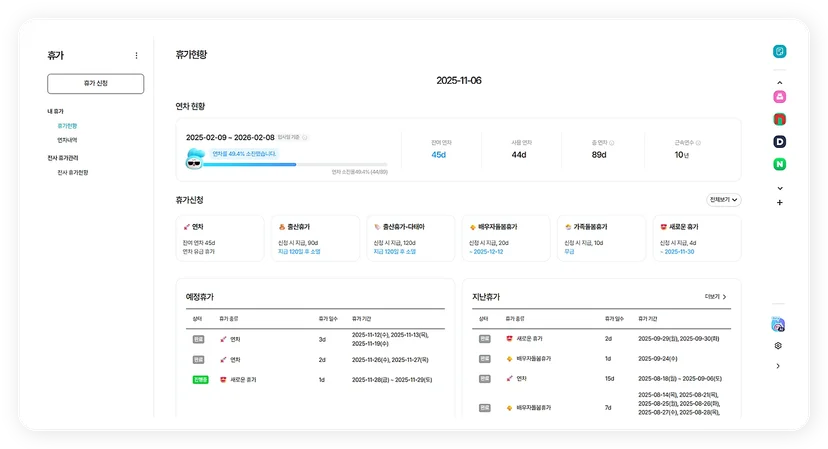The width and height of the screenshot is (828, 449).
Task: Click the 연차 card's pink arrow icon
Action: coord(186,227)
